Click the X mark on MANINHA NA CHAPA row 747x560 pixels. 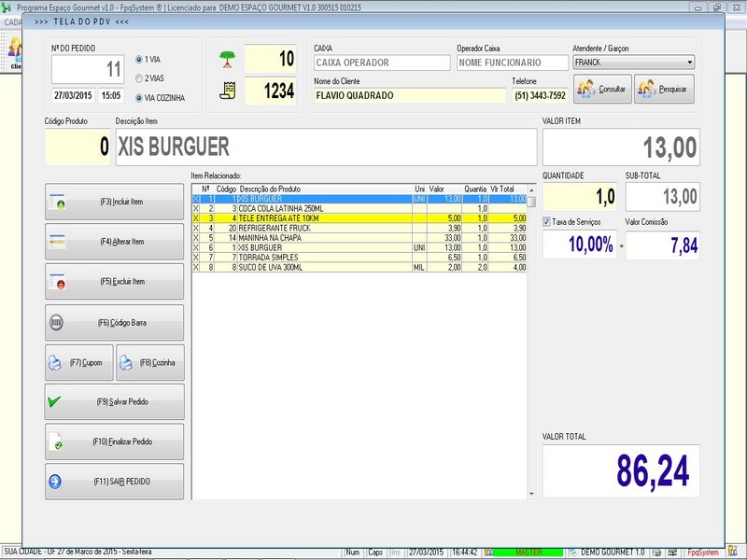196,238
